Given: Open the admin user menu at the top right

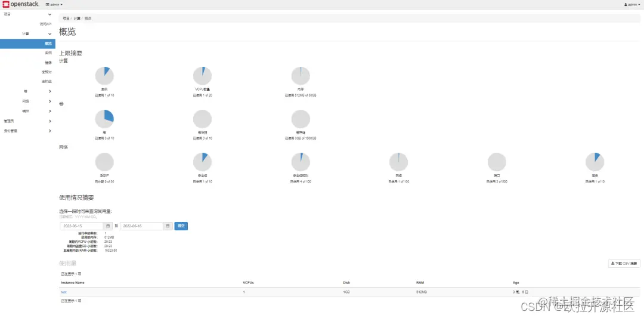Looking at the screenshot, I should [633, 5].
